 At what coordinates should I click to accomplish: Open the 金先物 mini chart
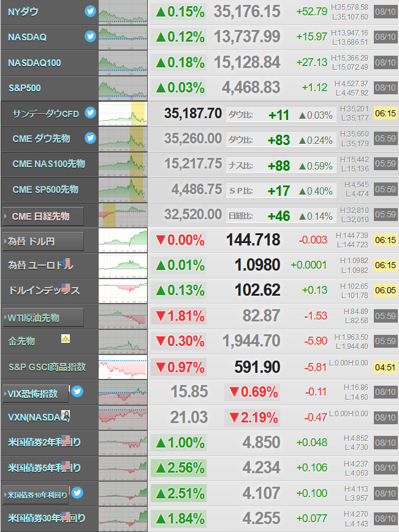point(123,342)
